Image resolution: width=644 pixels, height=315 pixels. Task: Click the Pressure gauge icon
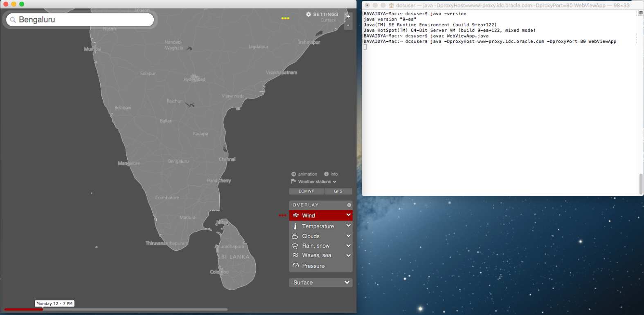pos(295,266)
